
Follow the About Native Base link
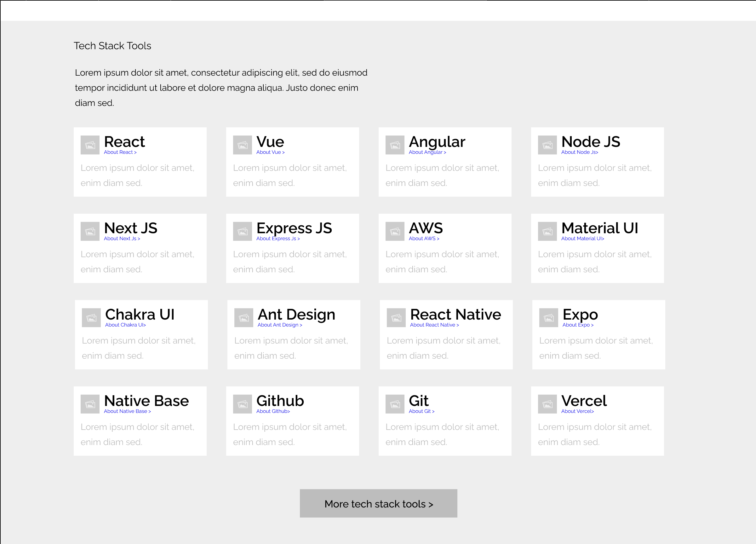(127, 411)
